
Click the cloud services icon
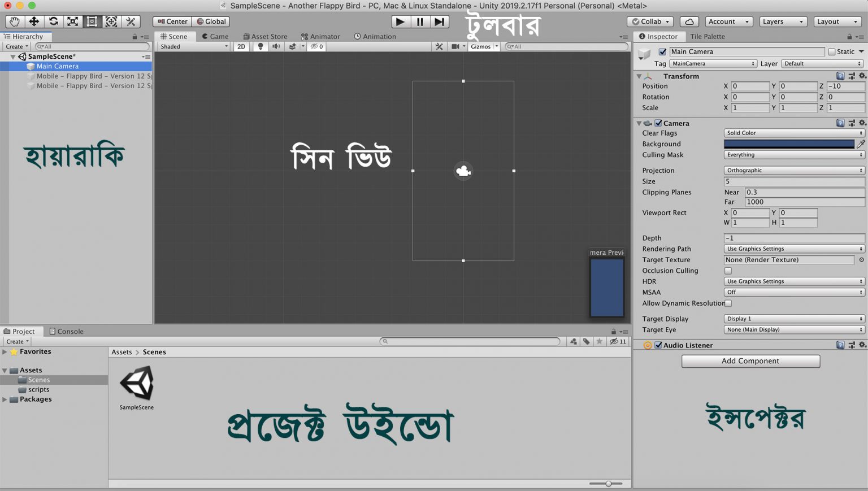(x=689, y=21)
